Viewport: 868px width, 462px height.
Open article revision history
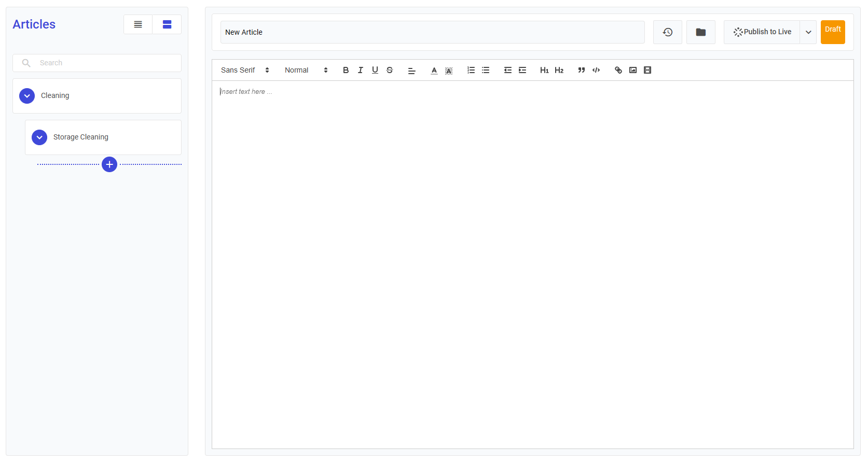click(667, 32)
